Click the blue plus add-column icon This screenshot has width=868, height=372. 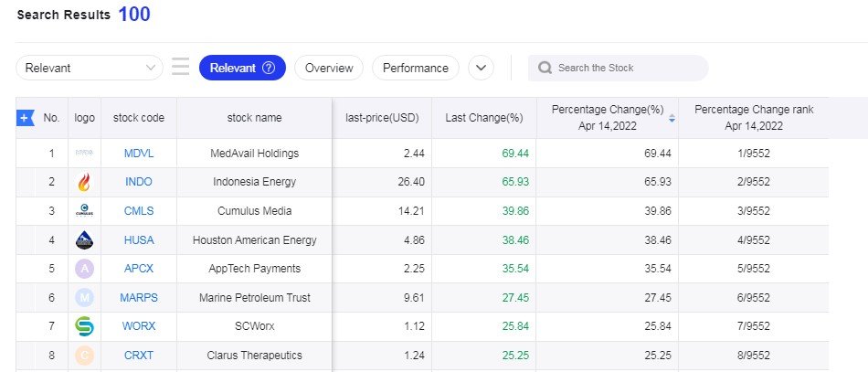point(25,118)
